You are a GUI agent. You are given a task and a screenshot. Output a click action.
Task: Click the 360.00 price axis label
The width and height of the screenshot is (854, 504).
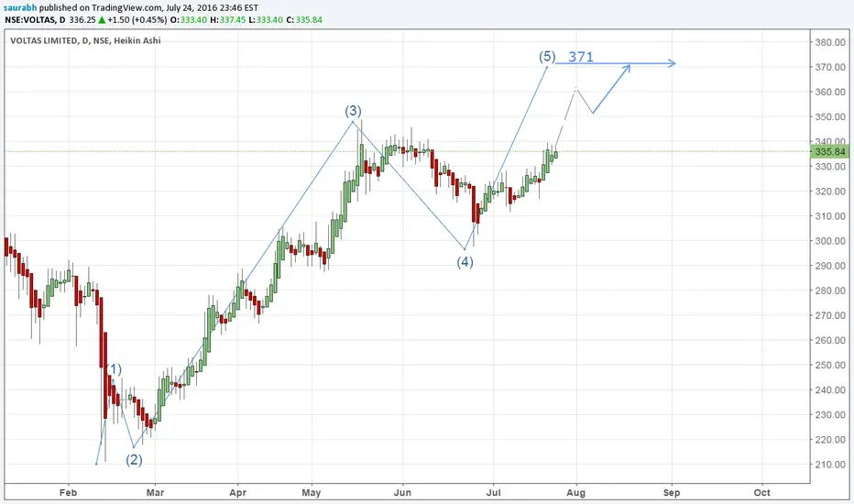(830, 92)
